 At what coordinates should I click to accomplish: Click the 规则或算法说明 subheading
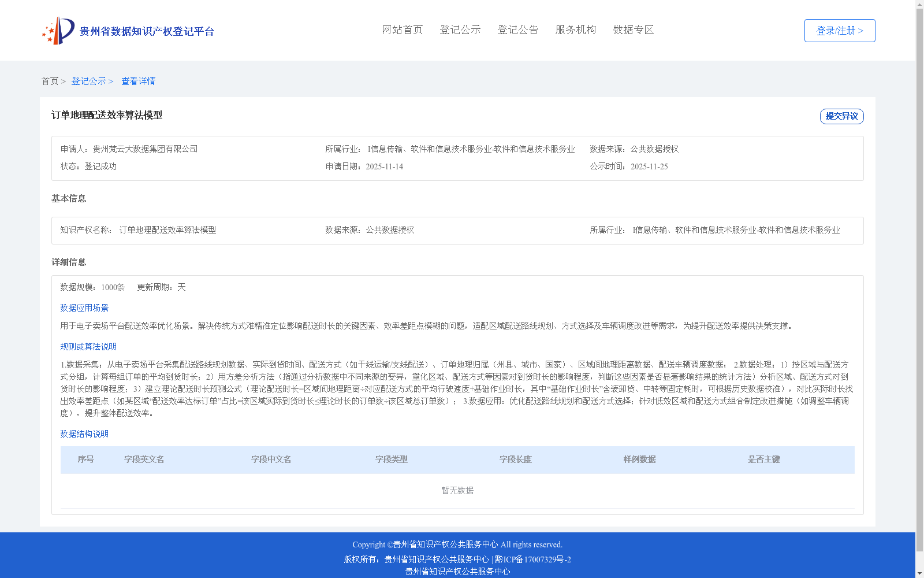pyautogui.click(x=88, y=347)
